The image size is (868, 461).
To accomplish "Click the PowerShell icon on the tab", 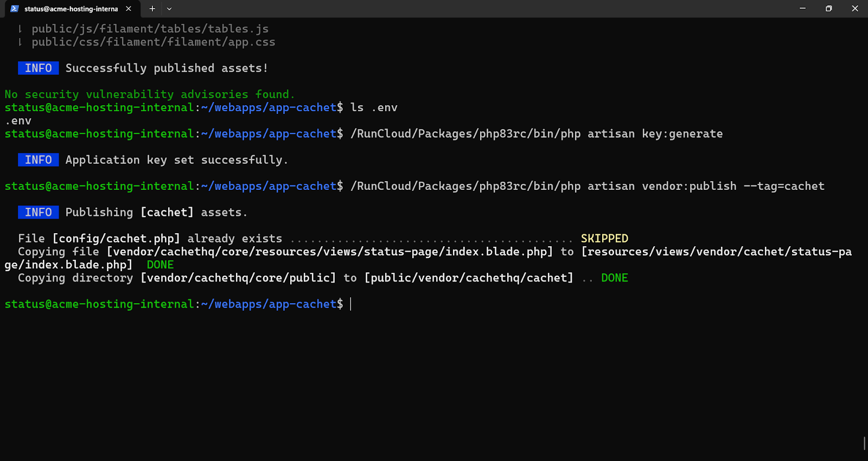I will click(15, 9).
